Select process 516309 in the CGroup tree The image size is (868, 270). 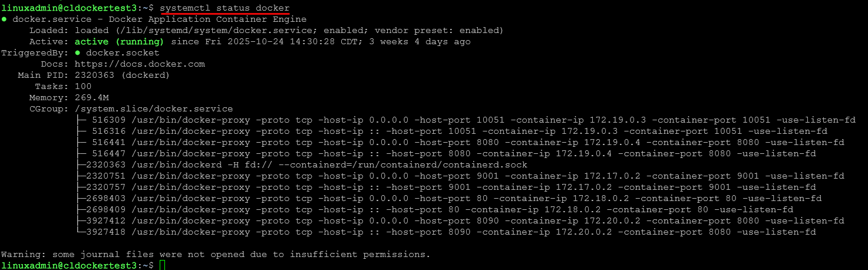coord(104,120)
